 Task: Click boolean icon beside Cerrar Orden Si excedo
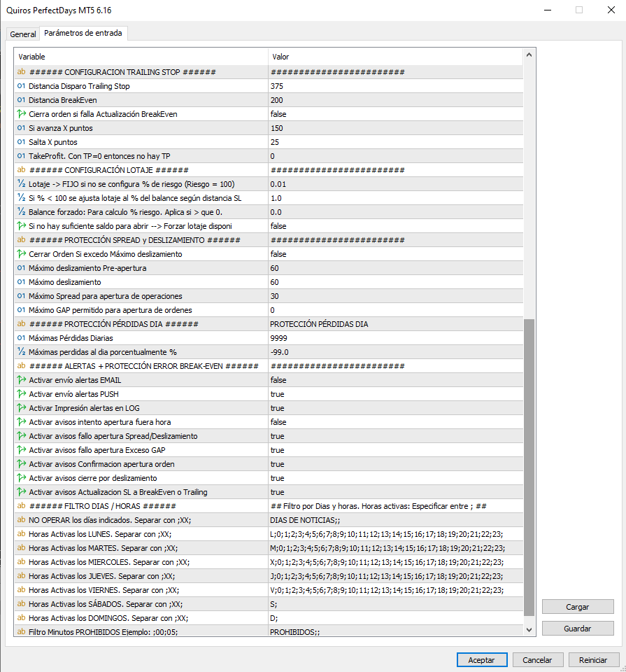21,254
